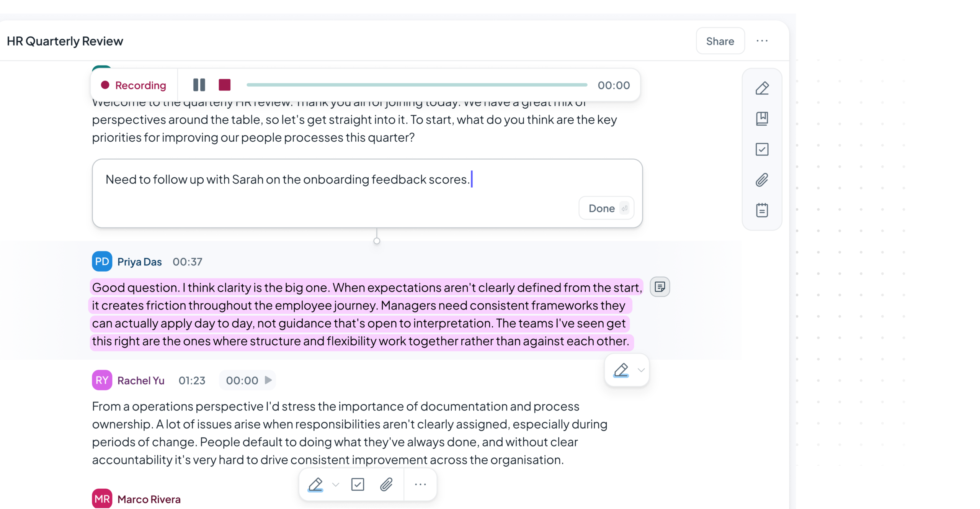Expand the floating highlight color chevron
The width and height of the screenshot is (980, 509).
point(641,370)
